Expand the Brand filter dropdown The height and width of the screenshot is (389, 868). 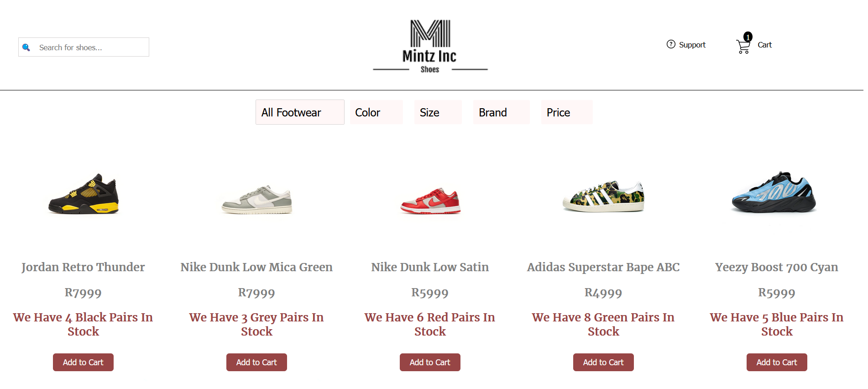click(x=501, y=112)
